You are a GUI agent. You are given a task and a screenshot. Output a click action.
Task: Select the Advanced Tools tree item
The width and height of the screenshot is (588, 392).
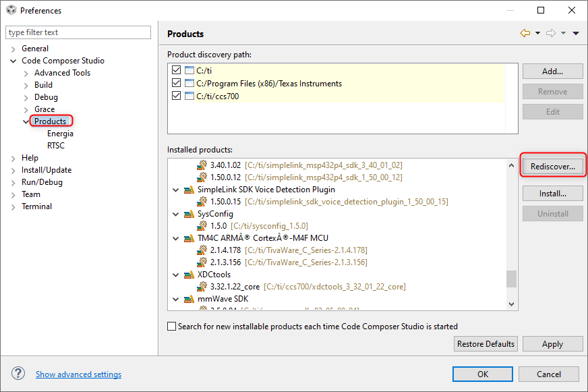coord(62,73)
